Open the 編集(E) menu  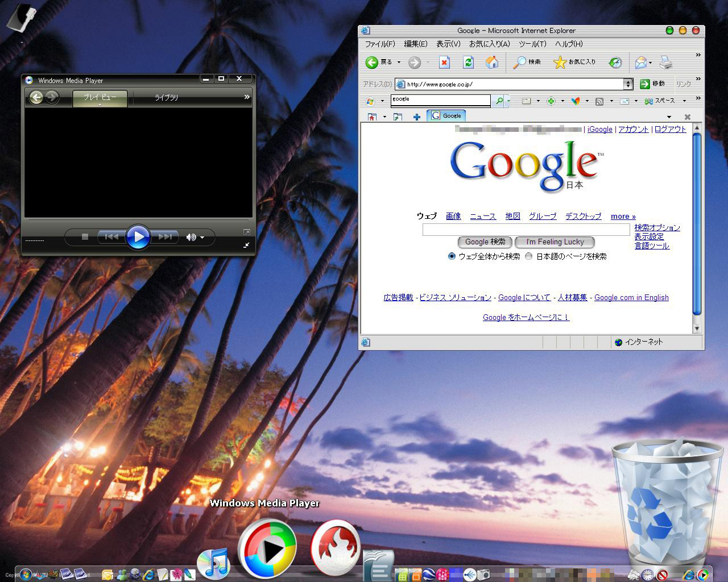[x=415, y=44]
